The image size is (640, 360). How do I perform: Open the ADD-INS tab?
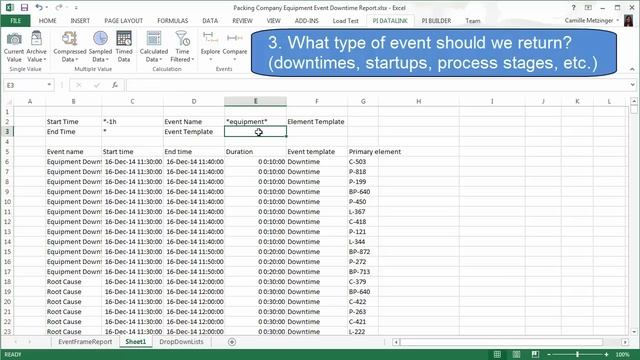[x=307, y=20]
